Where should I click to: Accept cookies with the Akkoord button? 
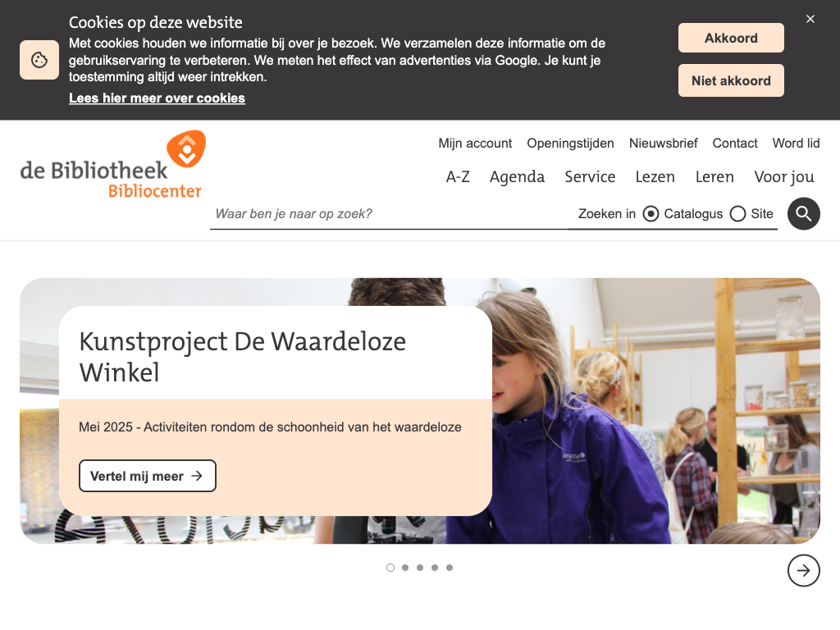tap(731, 38)
